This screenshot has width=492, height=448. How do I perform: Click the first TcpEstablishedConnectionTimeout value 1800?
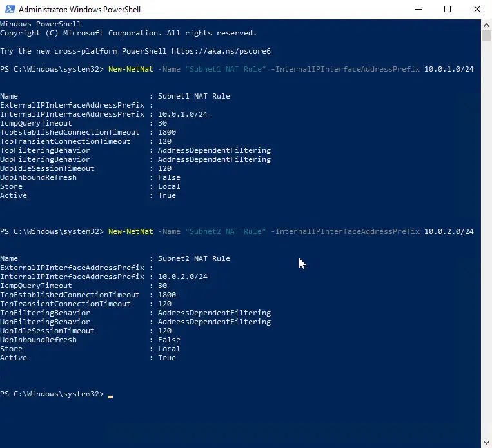pyautogui.click(x=167, y=132)
